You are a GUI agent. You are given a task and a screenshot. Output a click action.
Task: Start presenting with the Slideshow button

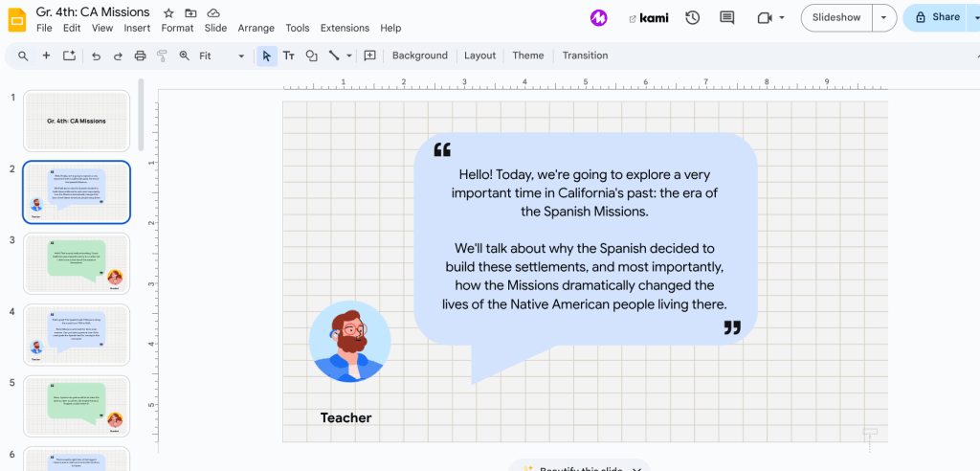pyautogui.click(x=835, y=17)
